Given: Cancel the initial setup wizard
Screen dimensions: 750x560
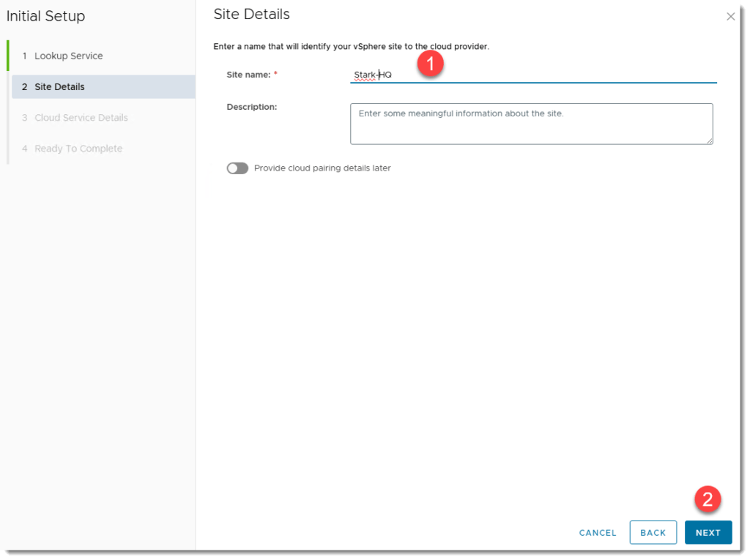Looking at the screenshot, I should click(598, 533).
